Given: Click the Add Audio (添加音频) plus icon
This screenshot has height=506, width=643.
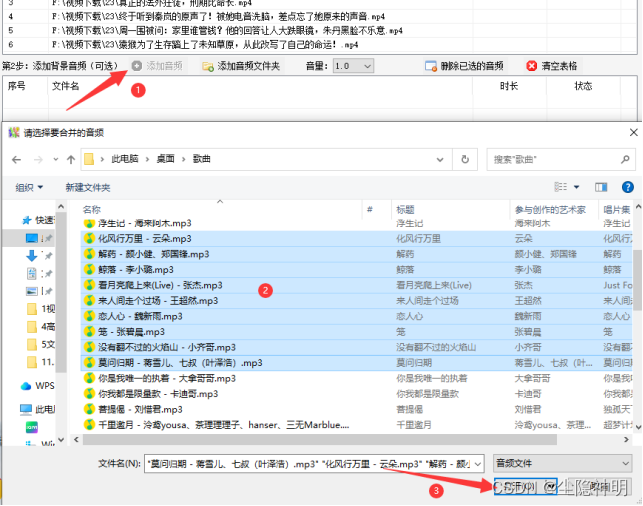Looking at the screenshot, I should (x=137, y=66).
